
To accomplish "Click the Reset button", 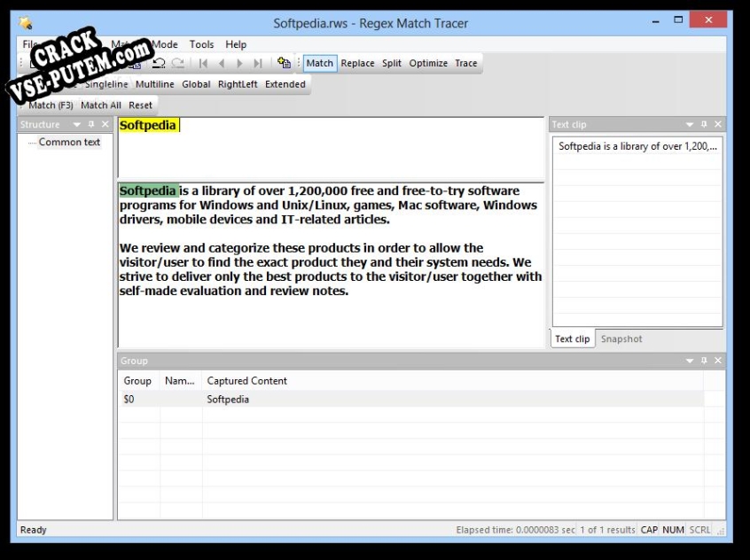I will [140, 105].
